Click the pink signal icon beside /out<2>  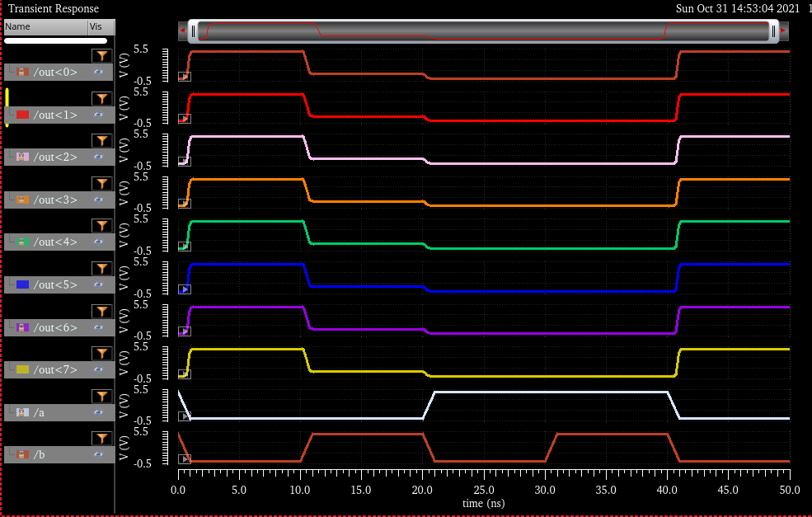22,157
